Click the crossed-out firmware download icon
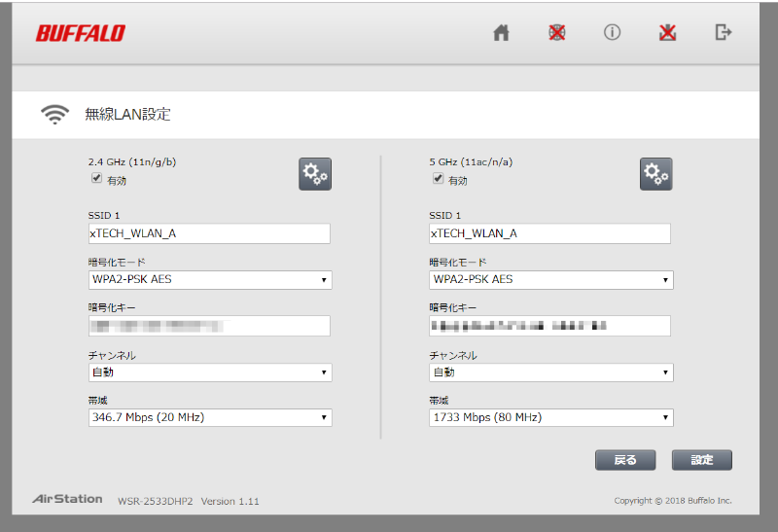This screenshot has height=532, width=778. point(667,32)
